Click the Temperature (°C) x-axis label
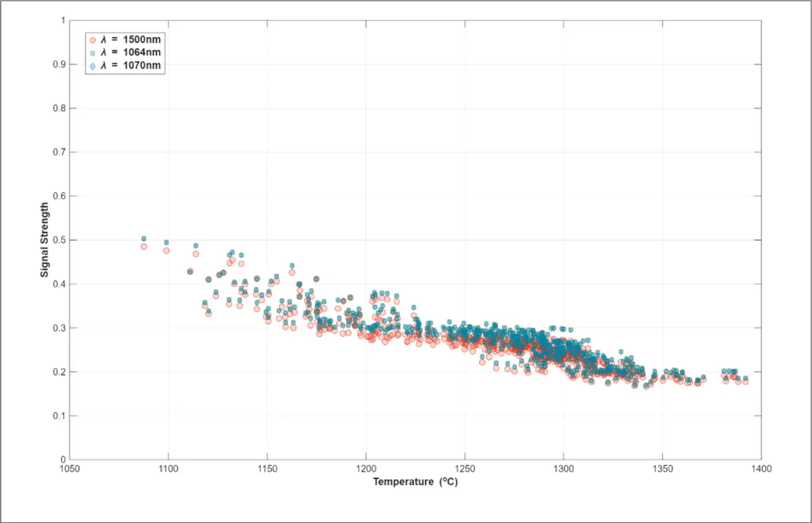 coord(416,482)
